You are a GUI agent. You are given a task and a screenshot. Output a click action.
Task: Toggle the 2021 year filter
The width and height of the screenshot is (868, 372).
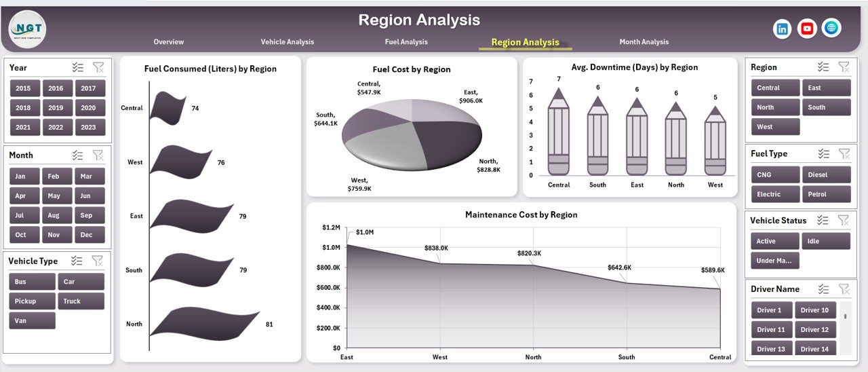pos(23,127)
